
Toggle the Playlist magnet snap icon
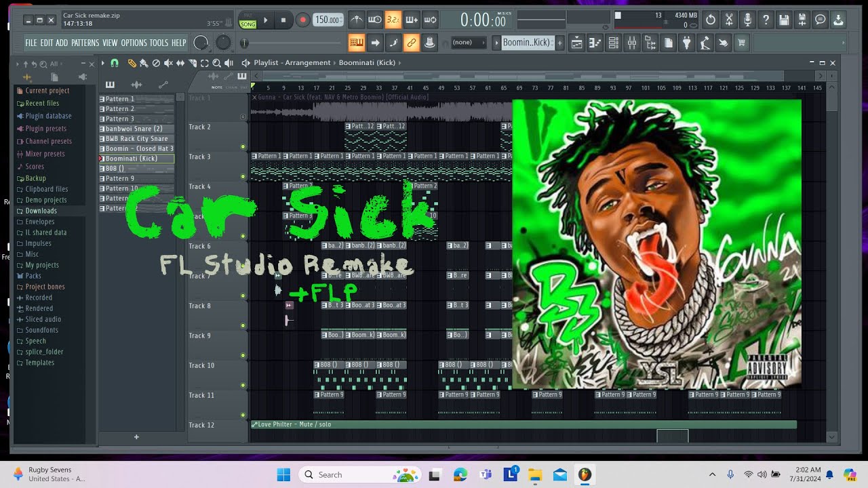[x=115, y=63]
